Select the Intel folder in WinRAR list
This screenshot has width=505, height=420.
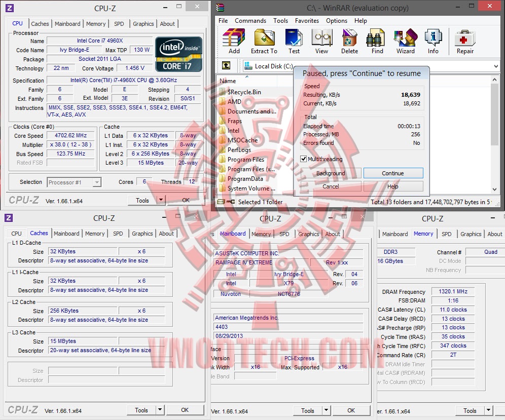point(233,131)
